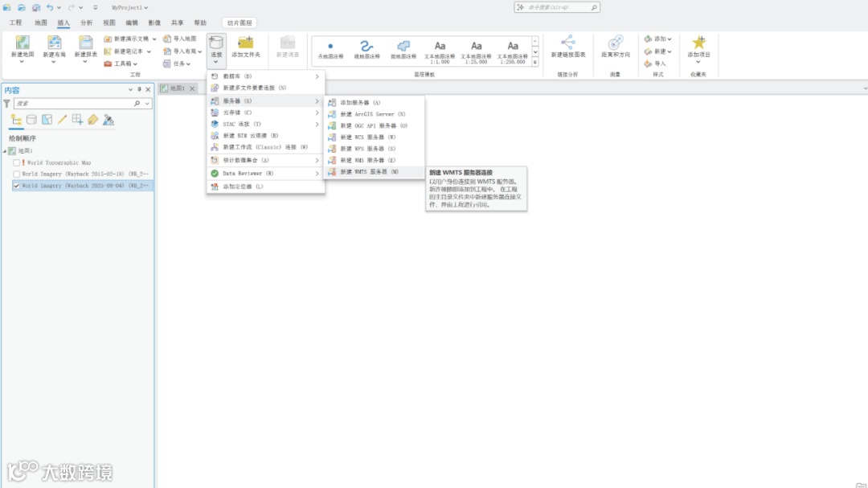
Task: Click the 添加项目 star icon
Action: coord(698,42)
